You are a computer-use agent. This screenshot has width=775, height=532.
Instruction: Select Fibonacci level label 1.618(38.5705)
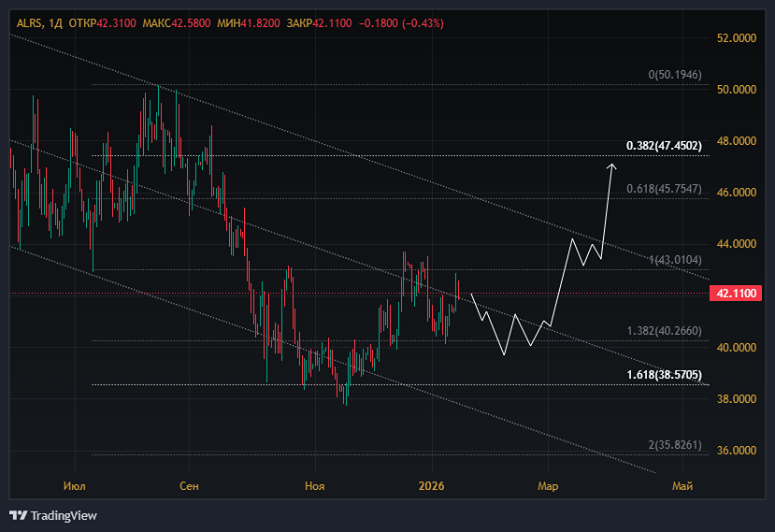[664, 375]
